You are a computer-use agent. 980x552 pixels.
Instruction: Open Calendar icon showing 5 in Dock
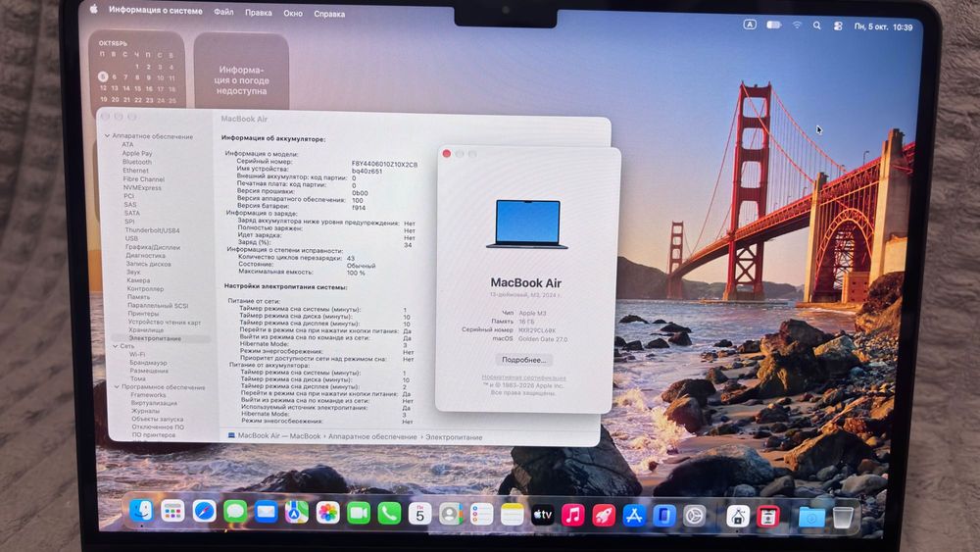pyautogui.click(x=419, y=515)
